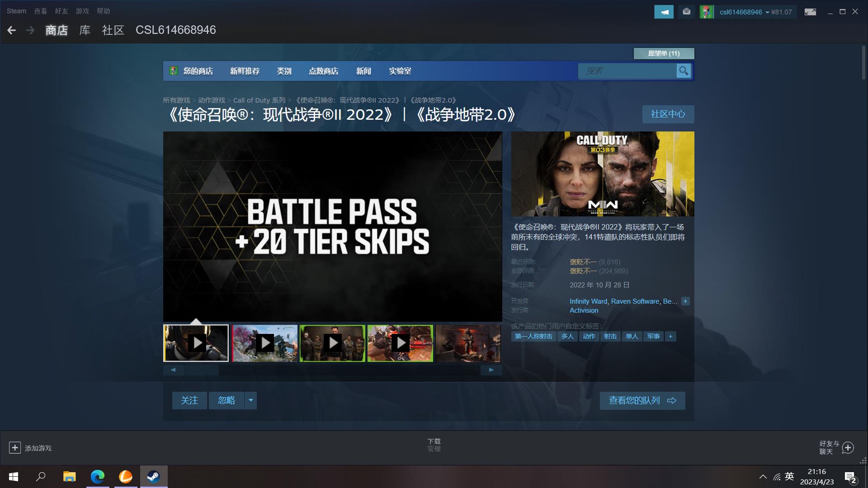Expand the developer list with the + button

pos(685,301)
